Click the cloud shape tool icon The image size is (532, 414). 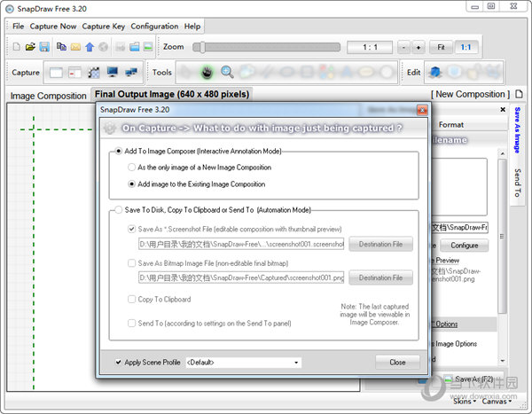(247, 72)
